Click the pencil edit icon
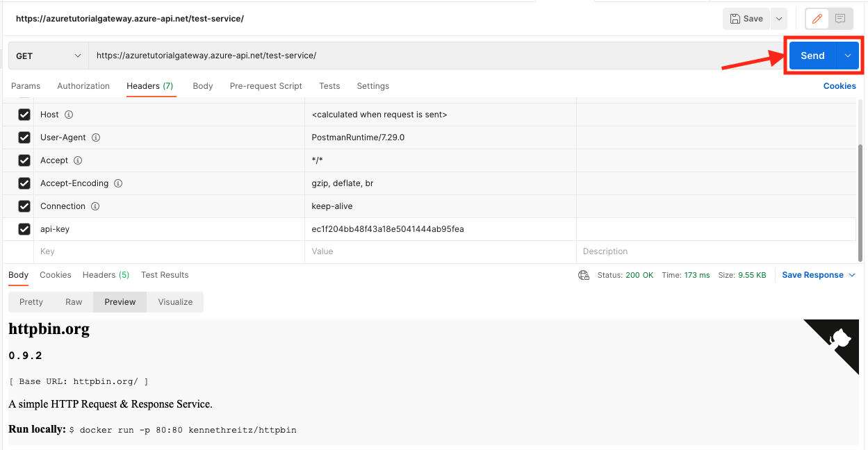The image size is (868, 450). 817,19
